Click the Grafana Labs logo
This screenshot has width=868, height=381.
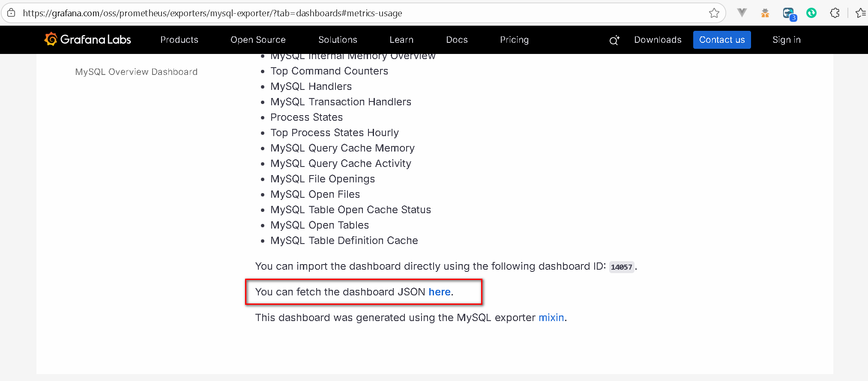pos(87,39)
